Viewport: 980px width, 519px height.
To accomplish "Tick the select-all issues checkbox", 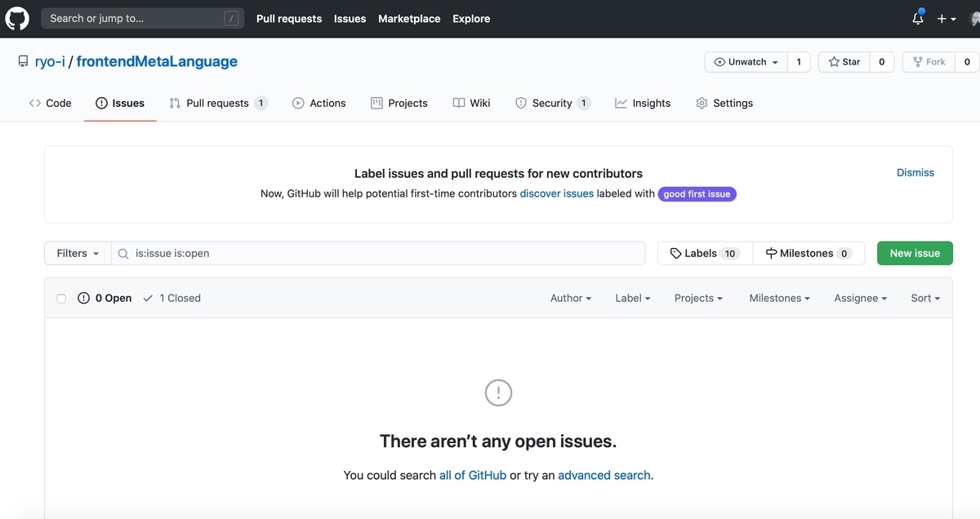I will tap(61, 299).
